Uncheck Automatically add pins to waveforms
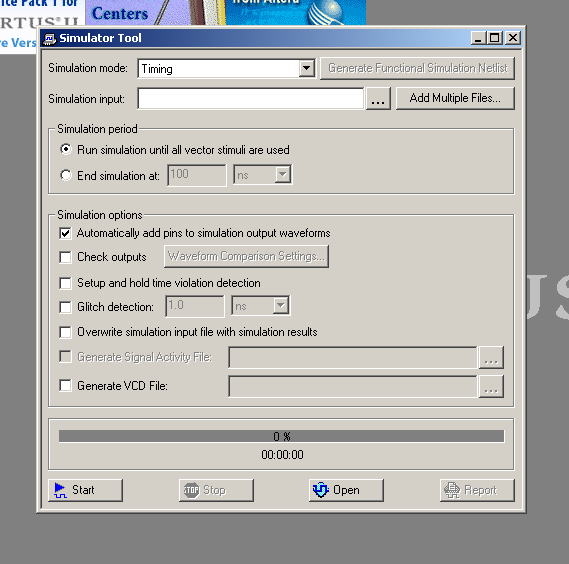Screen dimensions: 569x564 (x=65, y=233)
